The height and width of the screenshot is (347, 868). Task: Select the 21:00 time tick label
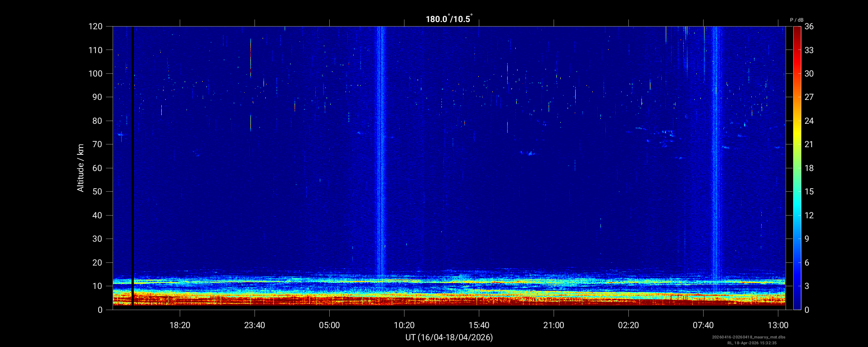coord(554,325)
